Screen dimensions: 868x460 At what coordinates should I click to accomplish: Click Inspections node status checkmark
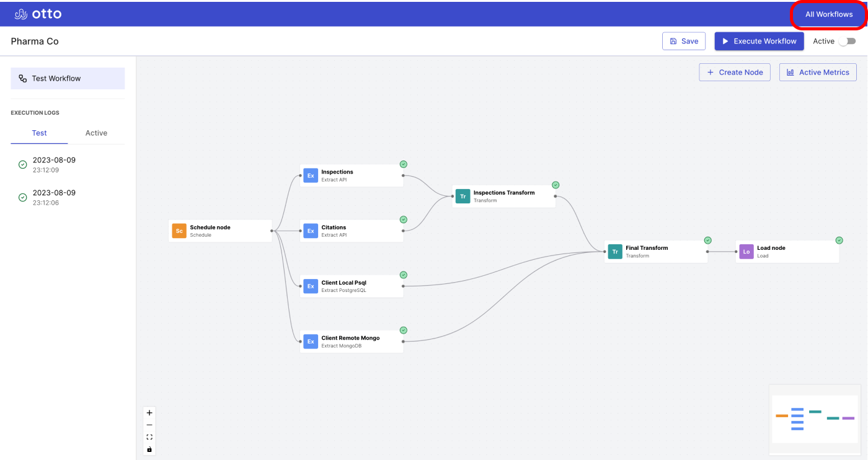pyautogui.click(x=404, y=164)
